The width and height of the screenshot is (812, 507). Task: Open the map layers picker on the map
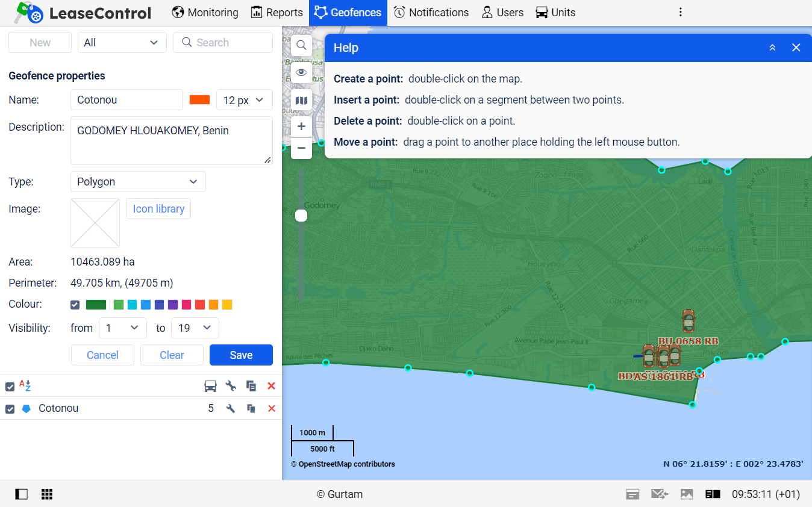(x=301, y=100)
